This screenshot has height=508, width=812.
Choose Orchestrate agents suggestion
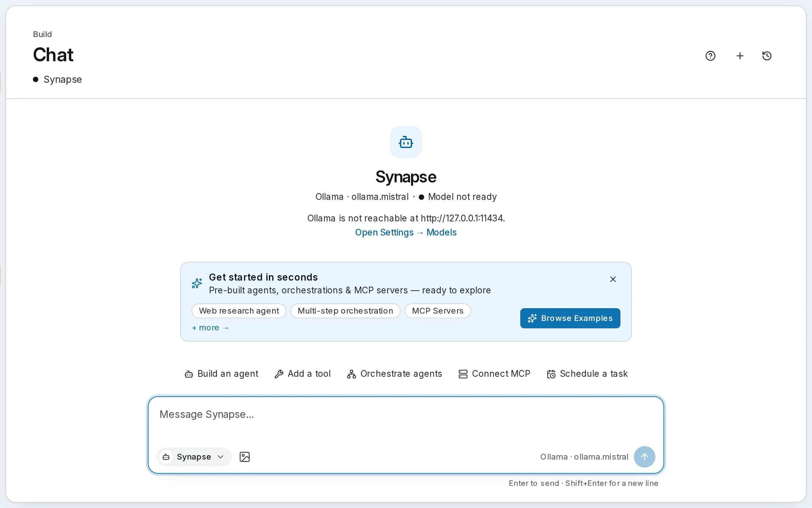(395, 374)
